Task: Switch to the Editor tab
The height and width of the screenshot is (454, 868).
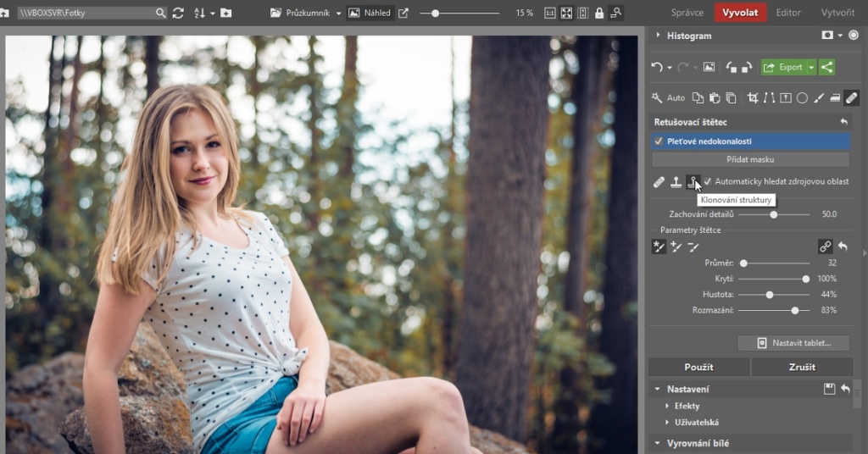Action: click(788, 13)
